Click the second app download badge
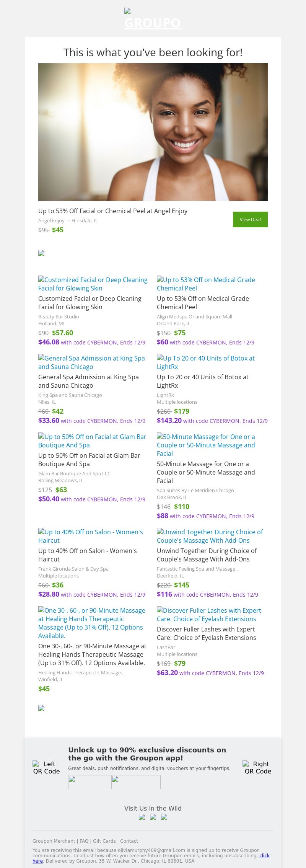Screen dimensions: 306x868 tap(136, 782)
